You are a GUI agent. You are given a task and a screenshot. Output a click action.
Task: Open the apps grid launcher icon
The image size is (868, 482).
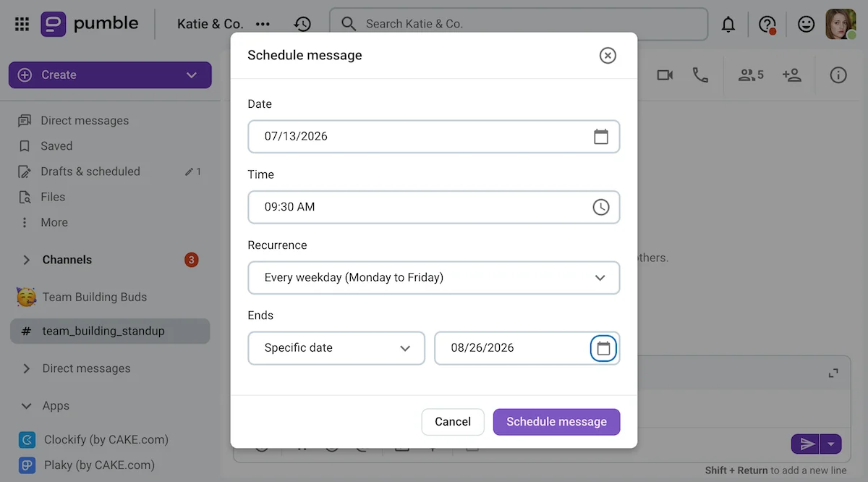coord(22,24)
